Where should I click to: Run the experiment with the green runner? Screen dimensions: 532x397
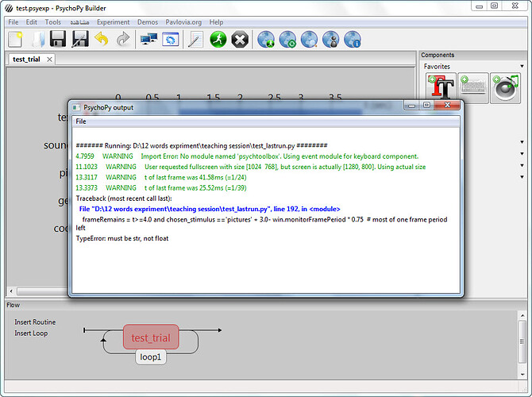(x=218, y=40)
